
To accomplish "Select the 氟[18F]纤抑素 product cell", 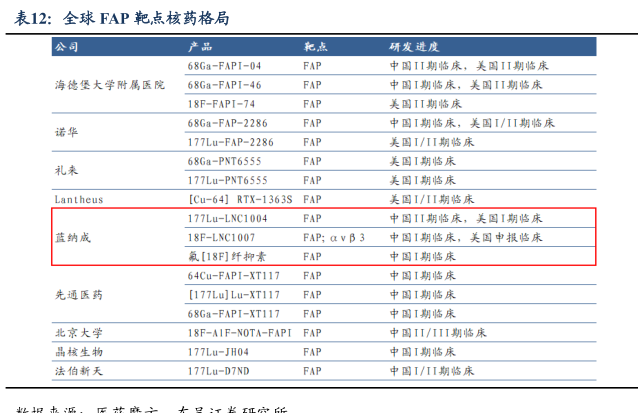I will point(227,257).
